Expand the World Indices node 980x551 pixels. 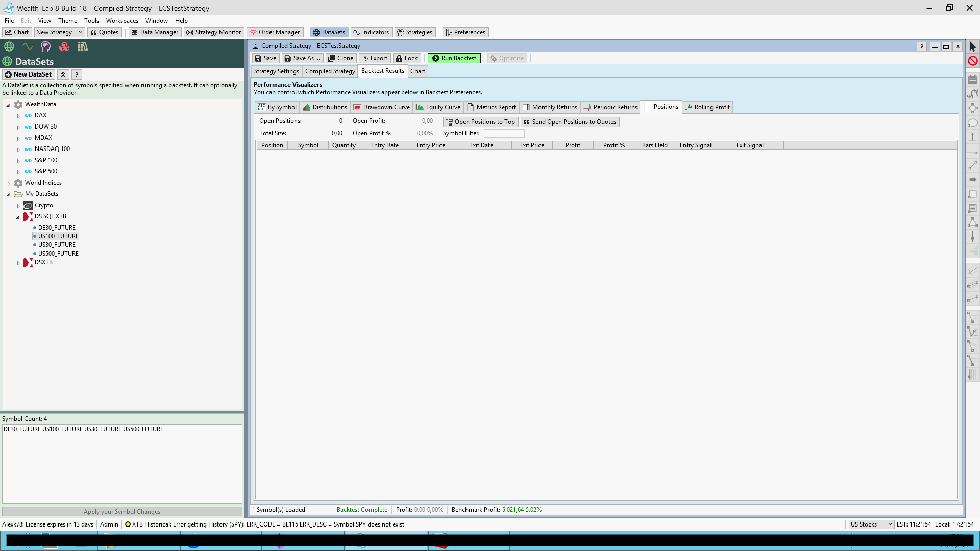coord(8,183)
